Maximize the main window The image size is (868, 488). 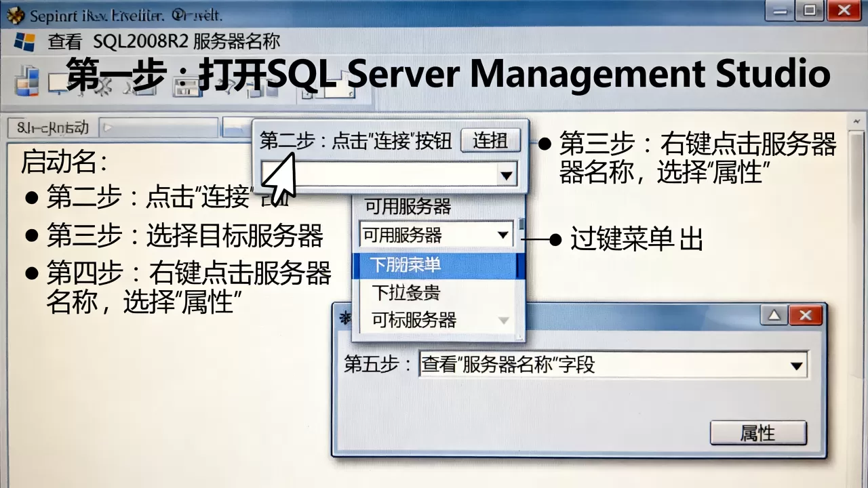pyautogui.click(x=809, y=9)
